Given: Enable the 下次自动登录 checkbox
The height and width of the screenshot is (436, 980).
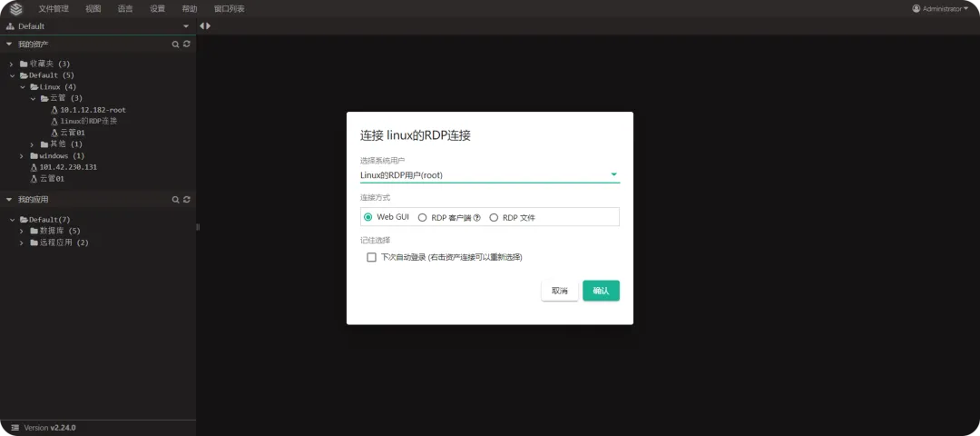Looking at the screenshot, I should pyautogui.click(x=372, y=257).
